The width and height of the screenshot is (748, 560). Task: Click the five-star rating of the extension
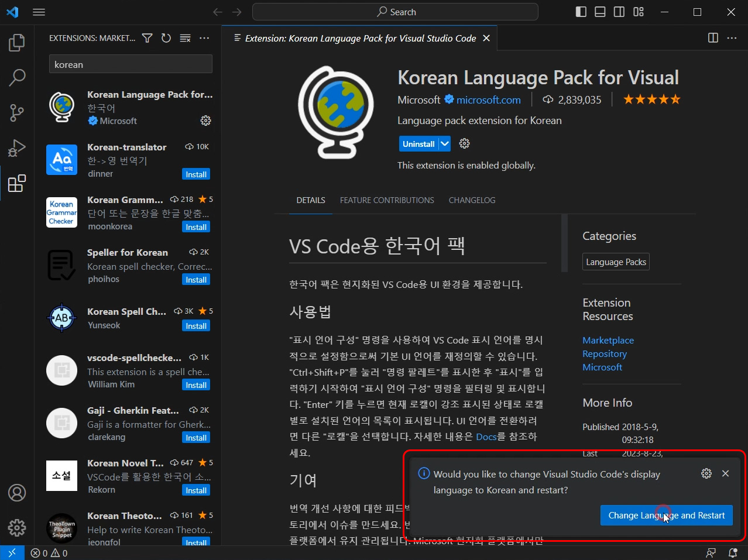pyautogui.click(x=651, y=99)
